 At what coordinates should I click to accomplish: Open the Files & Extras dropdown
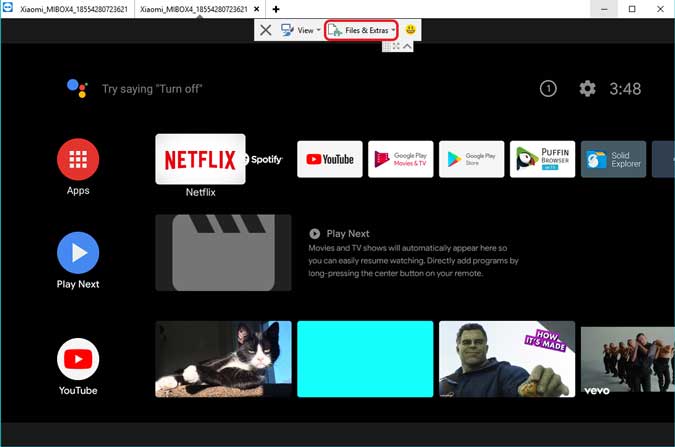[x=361, y=30]
